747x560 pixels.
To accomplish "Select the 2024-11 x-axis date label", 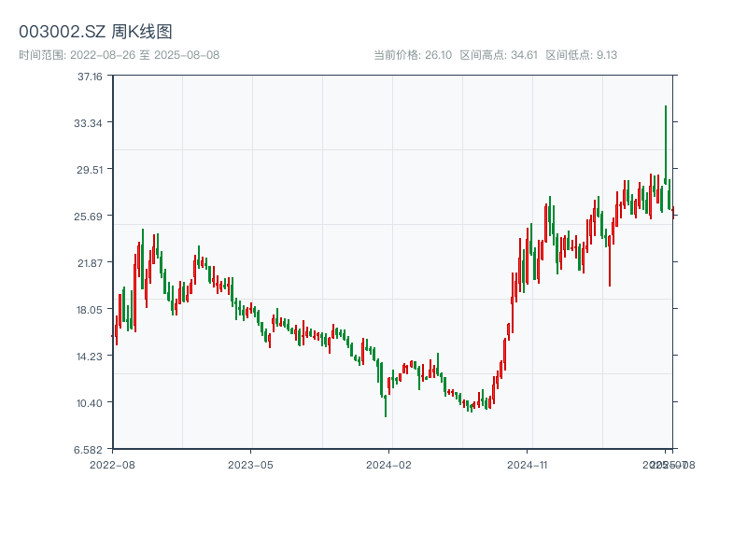I will click(x=527, y=464).
